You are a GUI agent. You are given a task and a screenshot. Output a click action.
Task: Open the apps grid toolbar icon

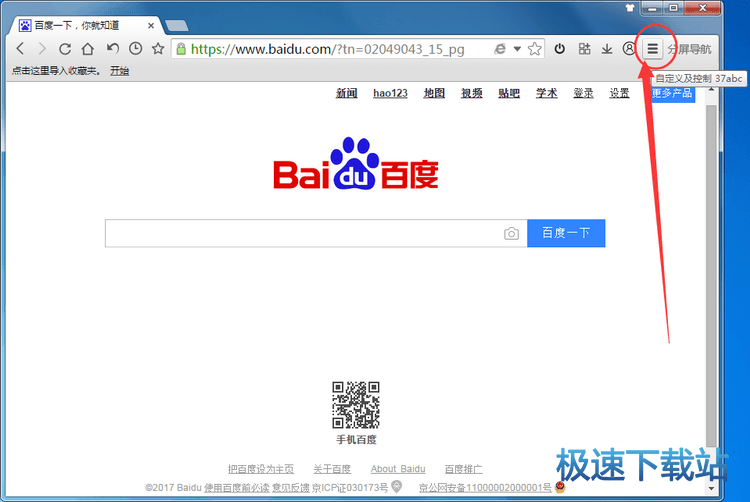click(x=584, y=49)
